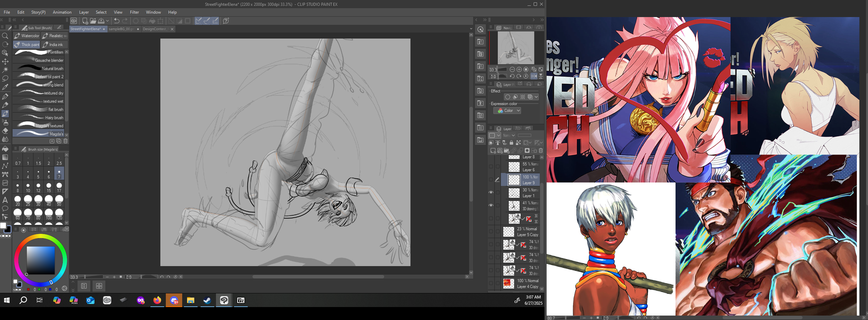Open the Expression color dropdown
This screenshot has height=320, width=868.
(x=507, y=111)
